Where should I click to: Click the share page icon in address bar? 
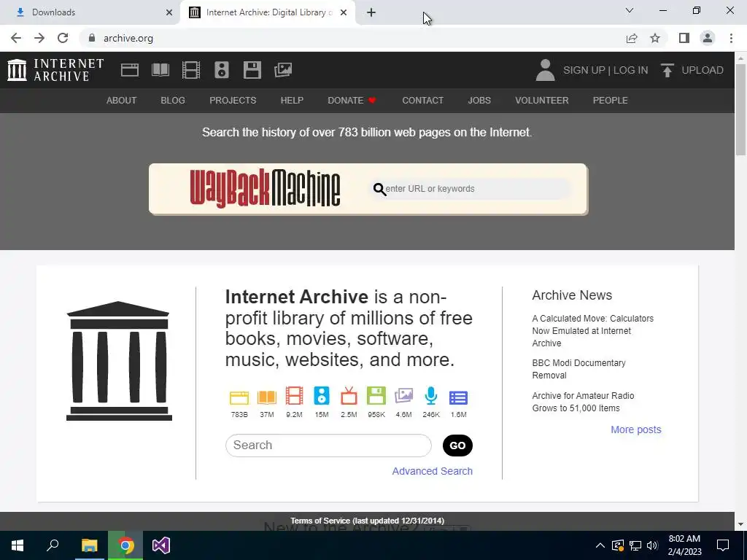[632, 38]
